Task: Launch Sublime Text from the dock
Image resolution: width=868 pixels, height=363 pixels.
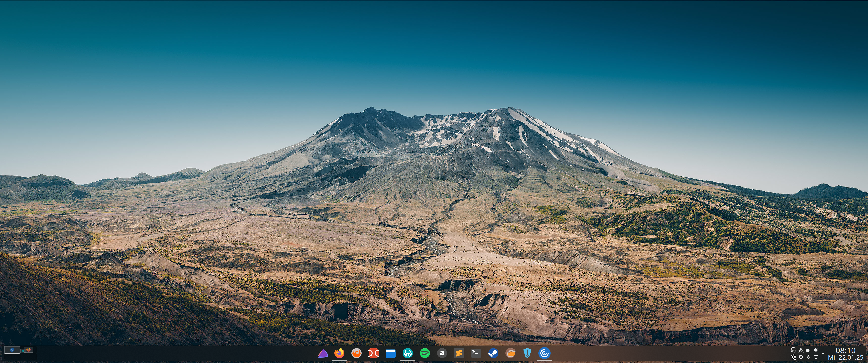Action: [x=458, y=353]
